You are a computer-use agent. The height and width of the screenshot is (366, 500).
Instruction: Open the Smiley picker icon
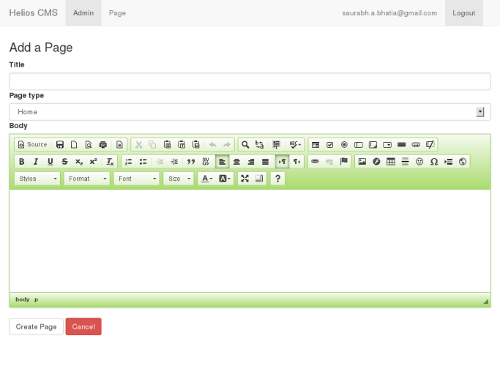(x=420, y=162)
